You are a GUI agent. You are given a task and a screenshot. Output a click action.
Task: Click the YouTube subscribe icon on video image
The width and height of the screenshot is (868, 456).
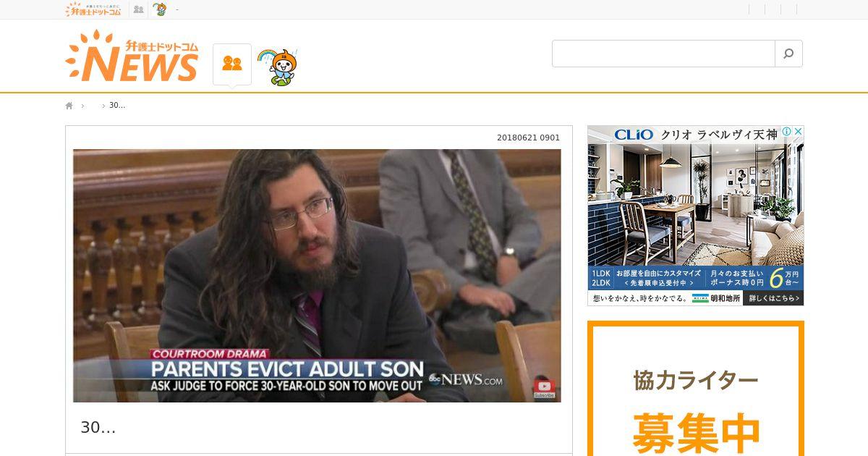(x=544, y=387)
